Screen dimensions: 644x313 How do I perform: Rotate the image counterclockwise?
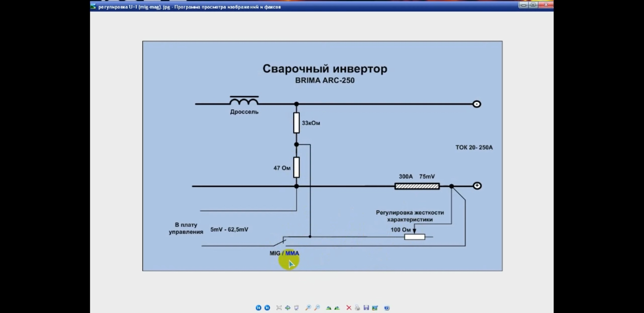337,308
